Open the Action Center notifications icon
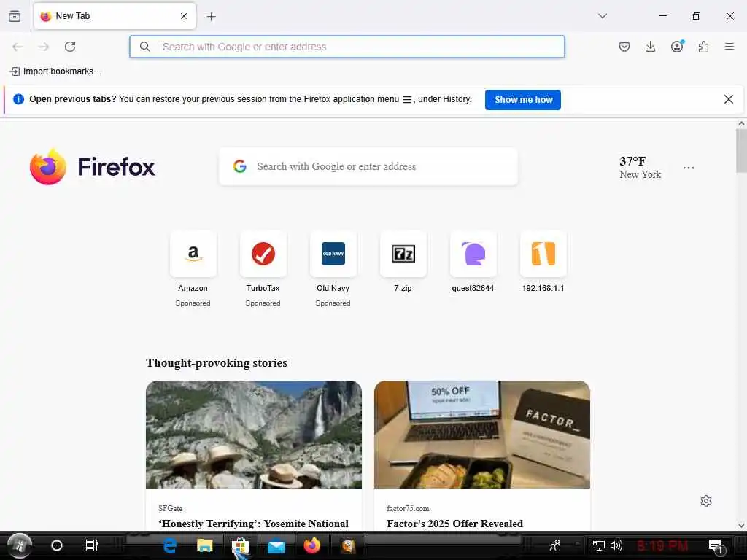This screenshot has width=747, height=560. pos(716,547)
